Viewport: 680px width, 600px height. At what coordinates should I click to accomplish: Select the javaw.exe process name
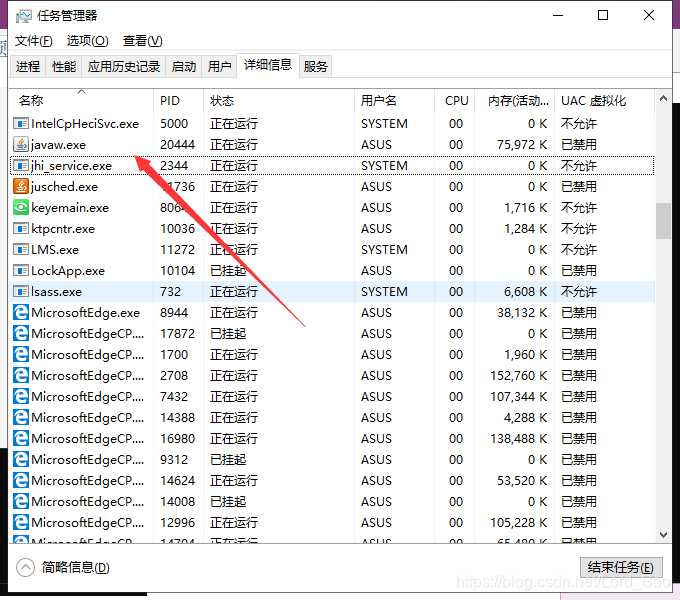coord(58,144)
